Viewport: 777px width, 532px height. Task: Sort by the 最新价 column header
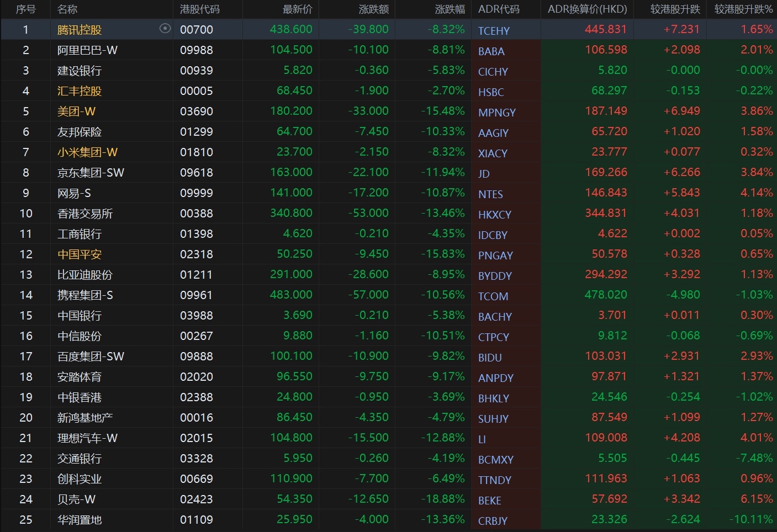tap(297, 9)
